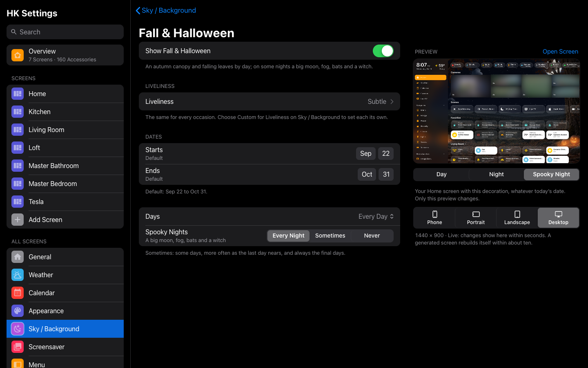588x368 pixels.
Task: Click the Master Bedroom screen icon
Action: point(18,184)
